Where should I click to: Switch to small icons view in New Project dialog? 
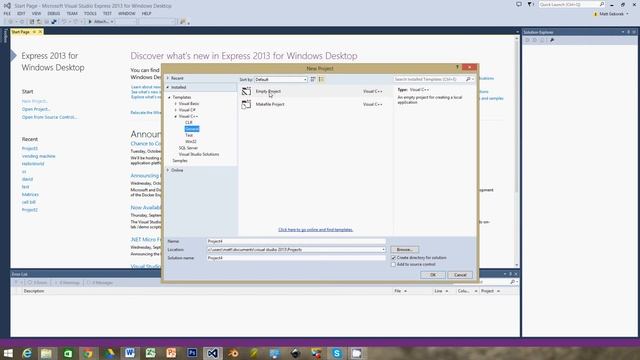click(313, 79)
